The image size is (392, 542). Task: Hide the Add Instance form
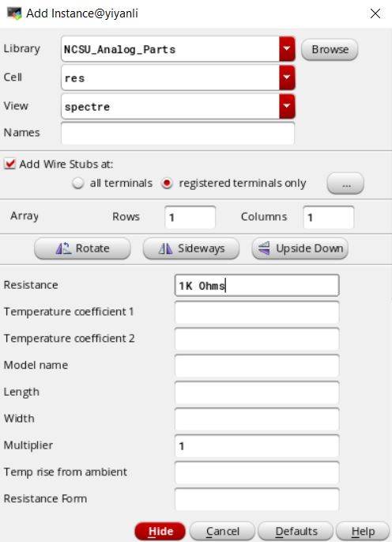point(160,531)
